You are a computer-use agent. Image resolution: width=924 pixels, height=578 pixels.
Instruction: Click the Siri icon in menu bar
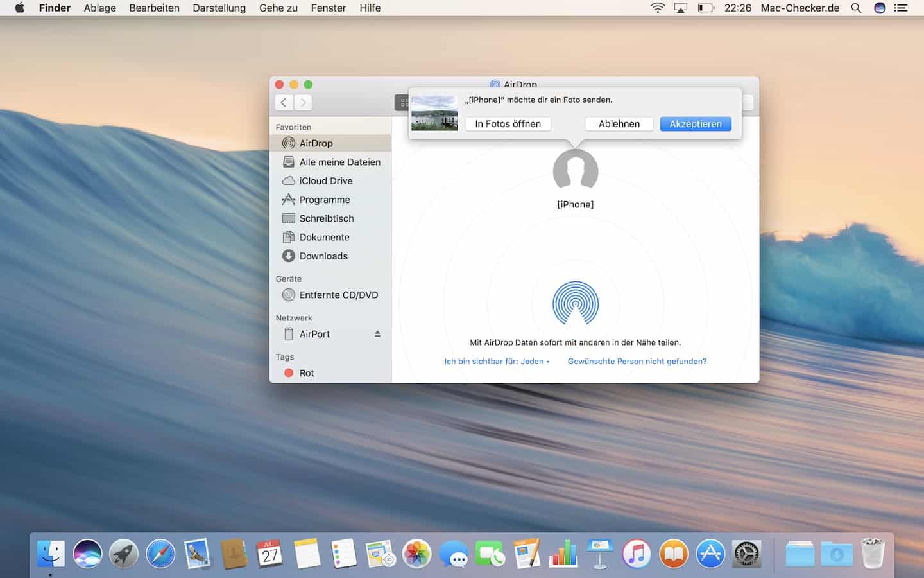click(880, 8)
